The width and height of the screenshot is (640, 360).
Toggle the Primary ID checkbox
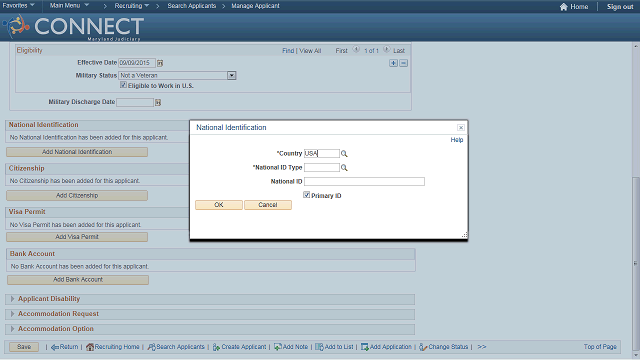[307, 195]
